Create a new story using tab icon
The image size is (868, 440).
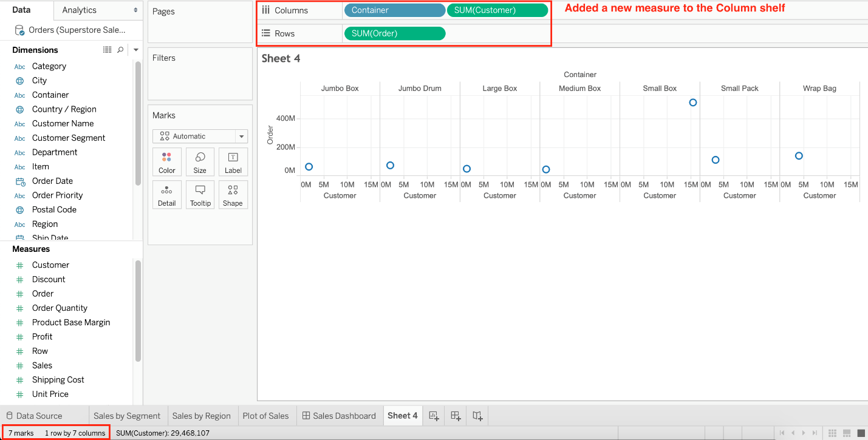click(477, 416)
